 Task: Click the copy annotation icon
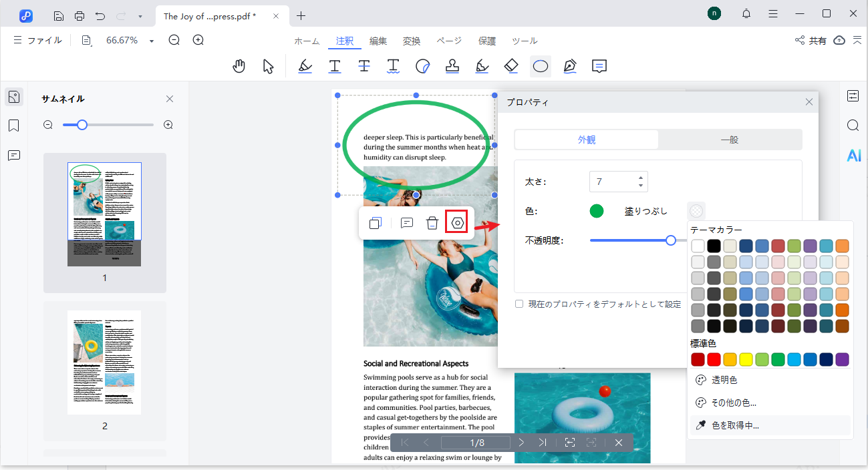376,223
